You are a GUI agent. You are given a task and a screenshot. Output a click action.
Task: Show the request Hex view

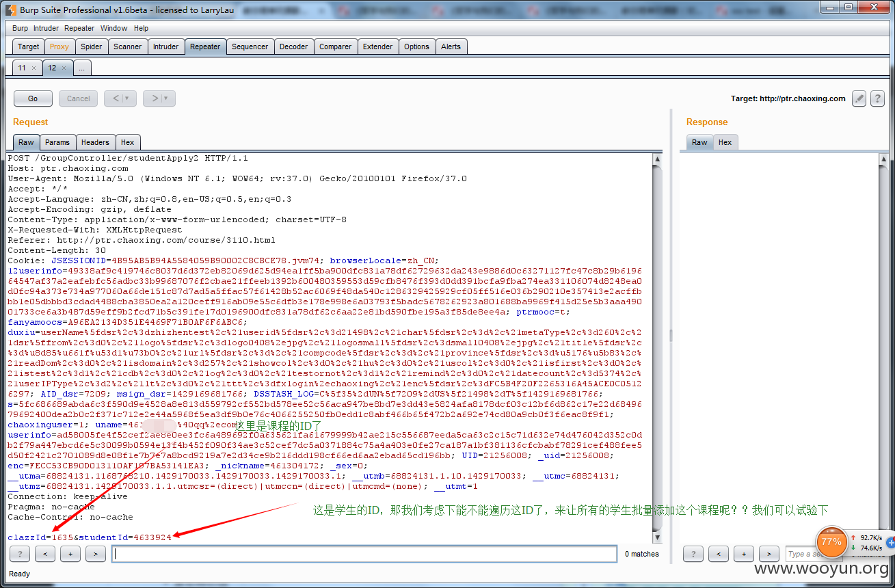127,142
